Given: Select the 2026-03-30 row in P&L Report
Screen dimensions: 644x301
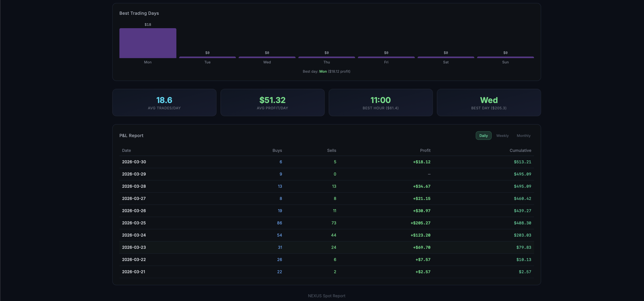Looking at the screenshot, I should click(x=325, y=162).
